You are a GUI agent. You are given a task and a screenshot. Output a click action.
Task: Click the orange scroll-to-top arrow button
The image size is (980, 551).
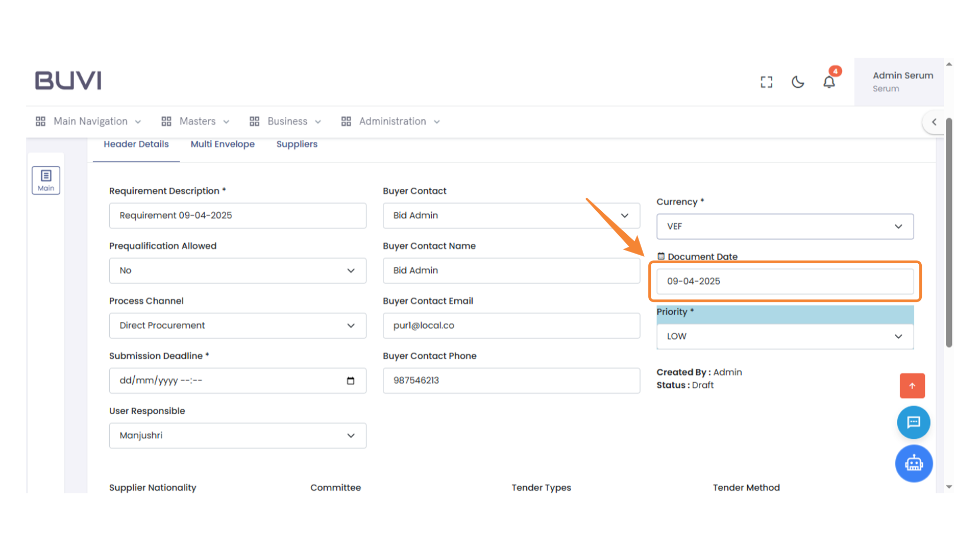pos(912,386)
